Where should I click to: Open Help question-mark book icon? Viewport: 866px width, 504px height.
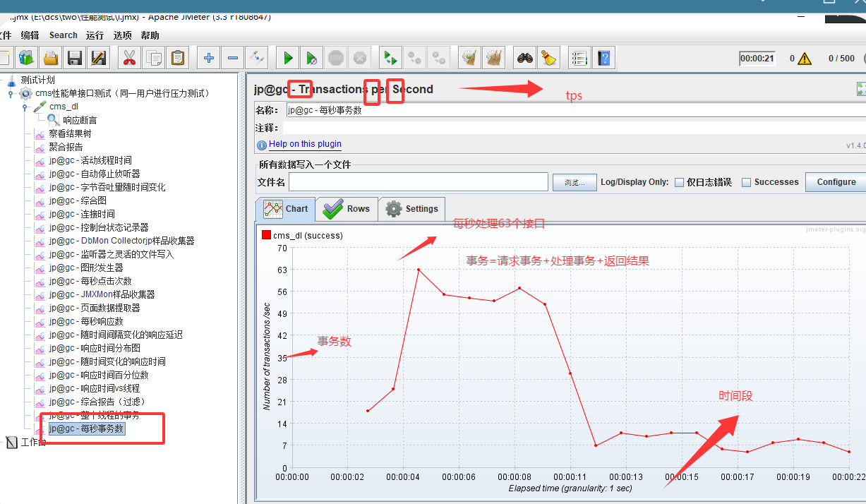coord(603,58)
